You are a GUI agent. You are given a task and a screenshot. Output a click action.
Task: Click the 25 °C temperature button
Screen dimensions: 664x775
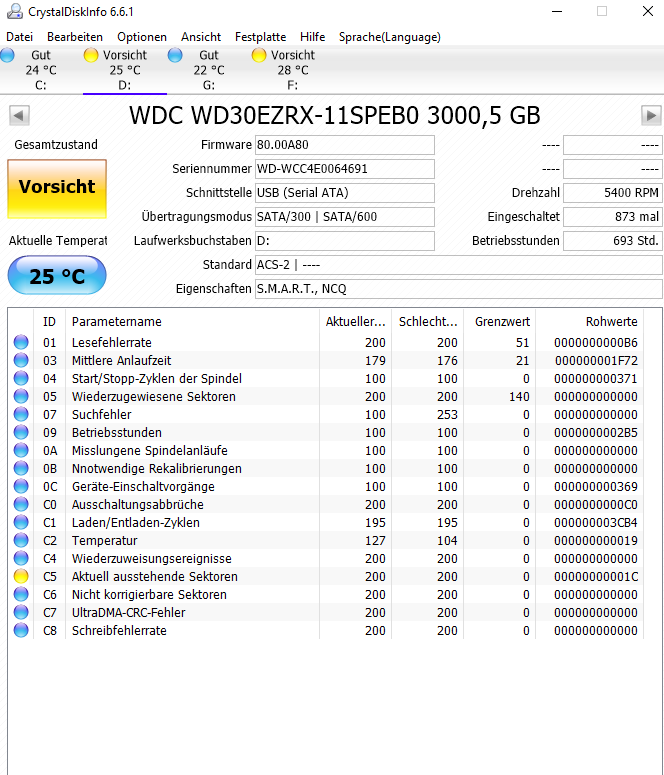tap(57, 275)
